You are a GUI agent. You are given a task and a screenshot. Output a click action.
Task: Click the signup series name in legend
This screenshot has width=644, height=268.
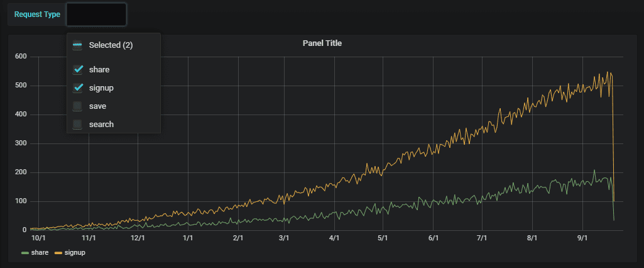75,252
